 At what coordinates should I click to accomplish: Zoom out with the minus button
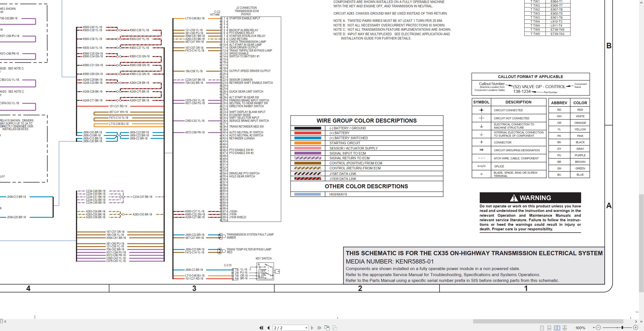pos(598,327)
